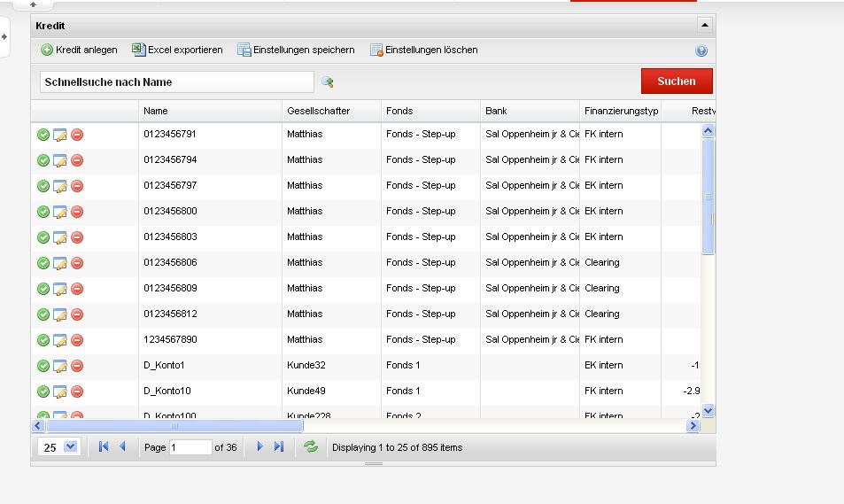Edit row 0123456791 with pencil icon
844x504 pixels.
(59, 135)
